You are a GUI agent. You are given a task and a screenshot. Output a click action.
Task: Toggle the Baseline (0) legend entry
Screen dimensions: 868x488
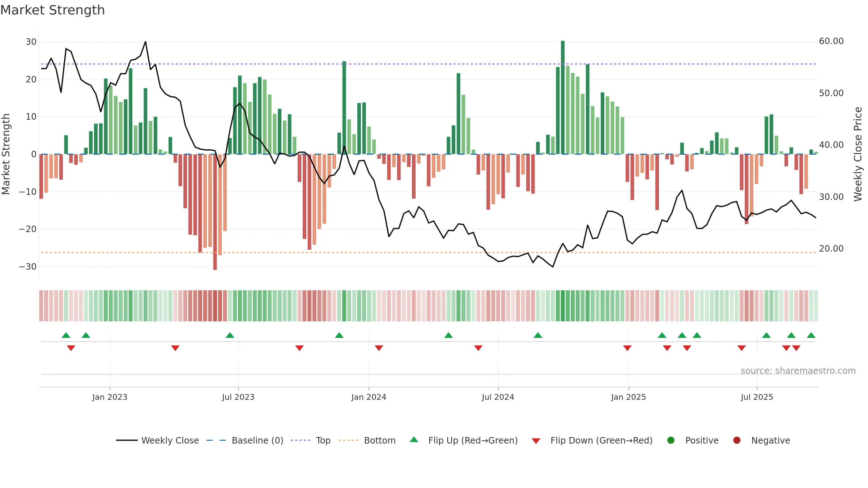coord(244,440)
